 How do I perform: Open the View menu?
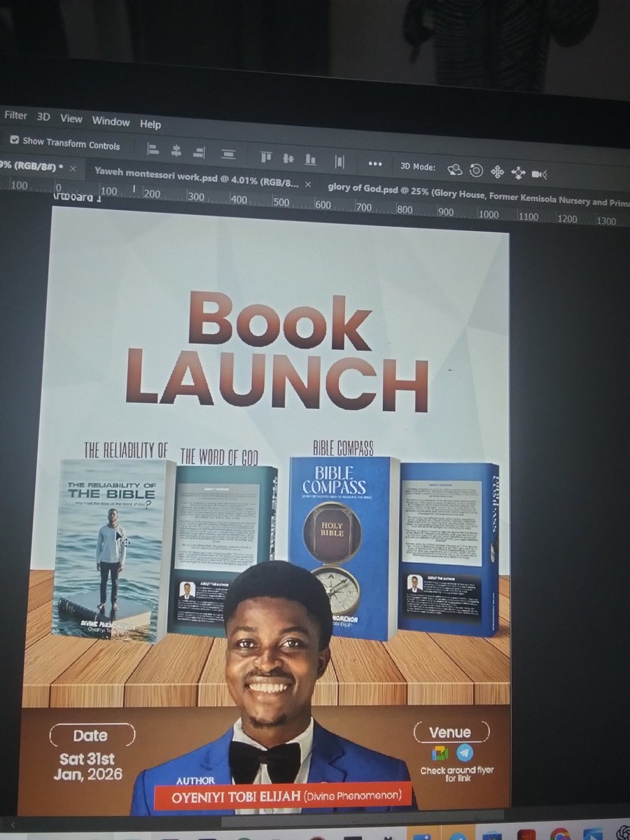point(71,119)
